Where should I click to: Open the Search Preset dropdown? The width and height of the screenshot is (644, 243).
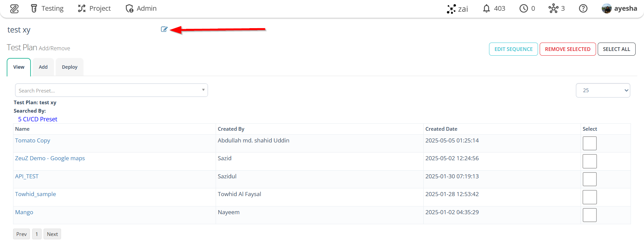pyautogui.click(x=111, y=90)
